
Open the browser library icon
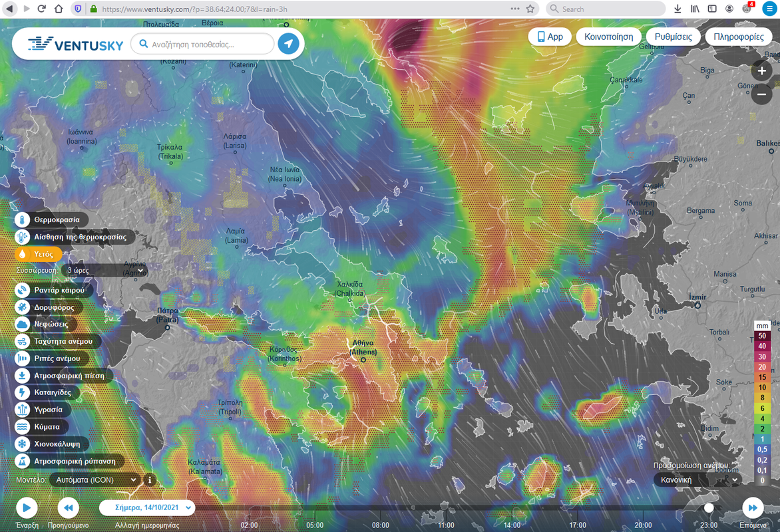695,9
